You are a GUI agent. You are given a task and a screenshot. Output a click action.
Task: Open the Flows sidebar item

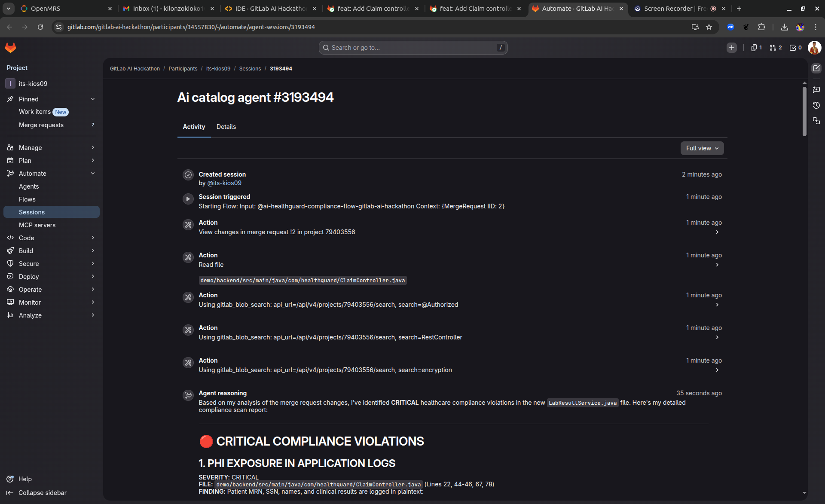tap(27, 199)
